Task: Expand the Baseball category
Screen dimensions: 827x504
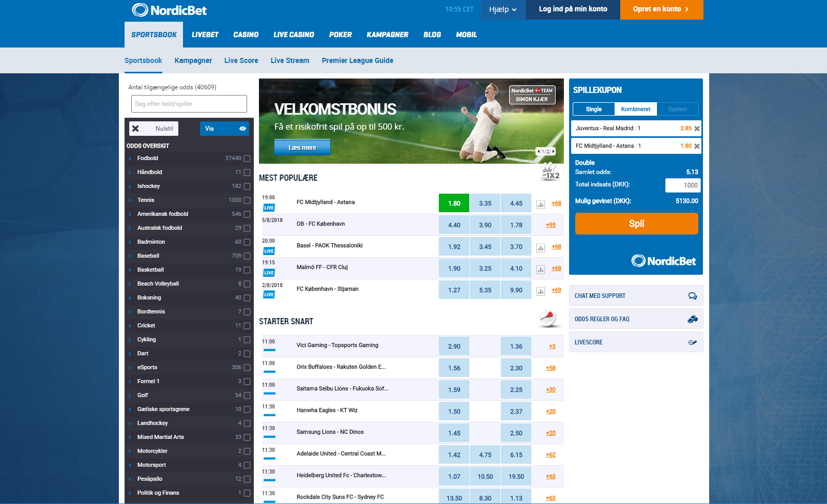Action: click(148, 256)
